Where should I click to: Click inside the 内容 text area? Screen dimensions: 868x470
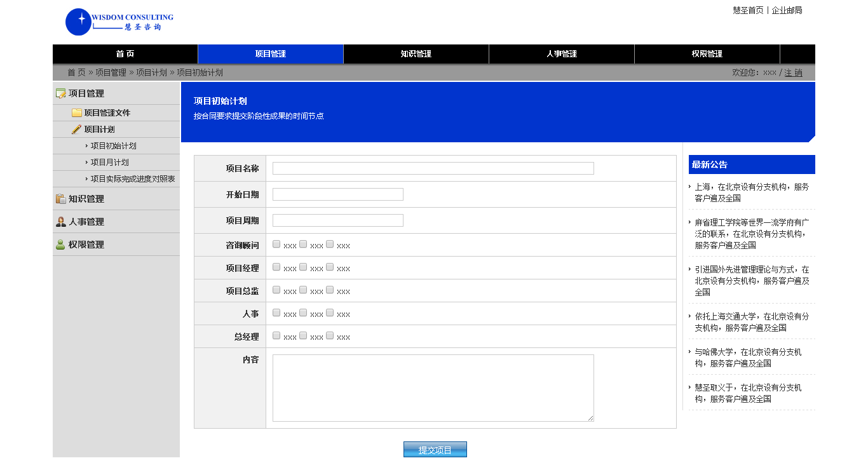point(433,387)
